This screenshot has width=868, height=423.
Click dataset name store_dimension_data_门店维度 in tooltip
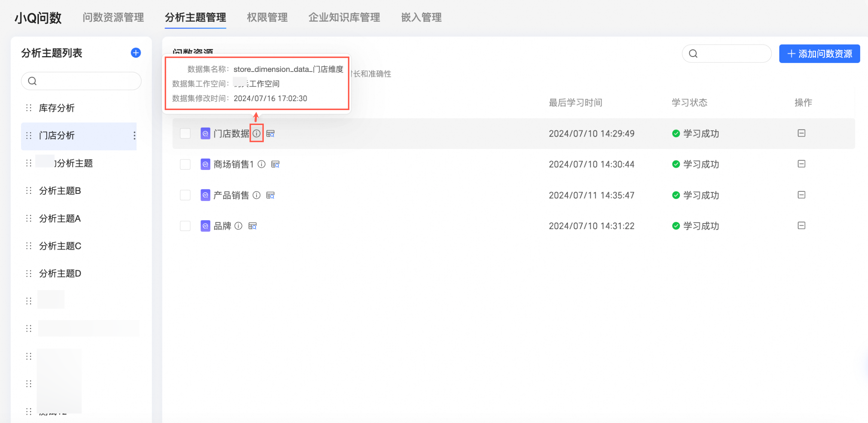click(288, 69)
